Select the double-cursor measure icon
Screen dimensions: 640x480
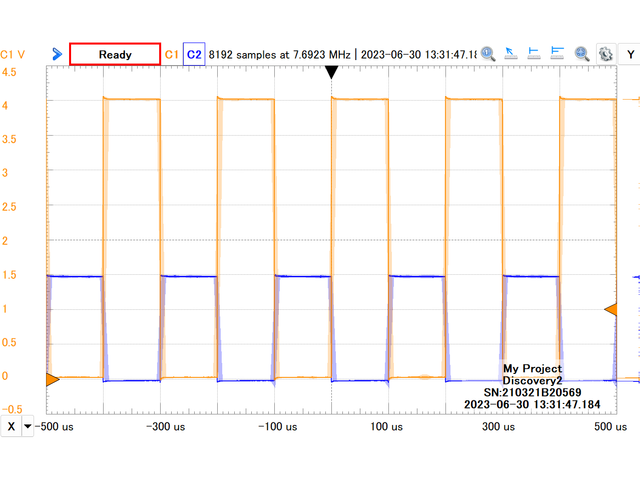click(x=557, y=54)
